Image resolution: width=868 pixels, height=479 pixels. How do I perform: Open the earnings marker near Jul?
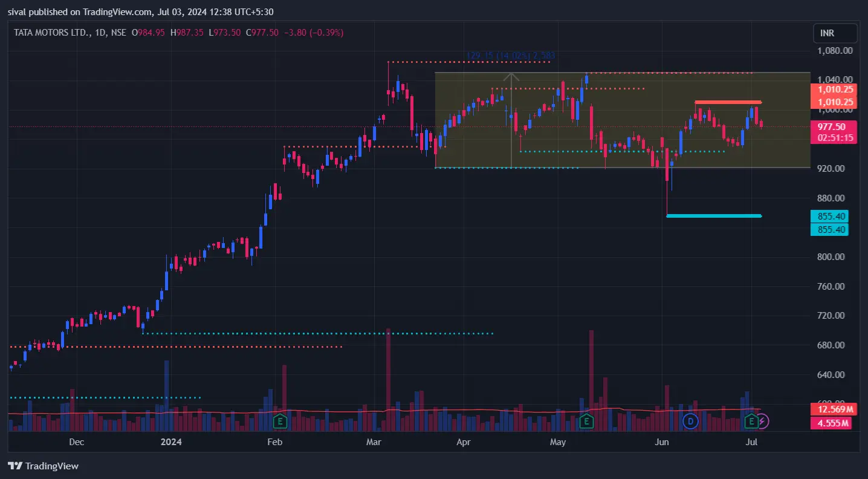751,421
